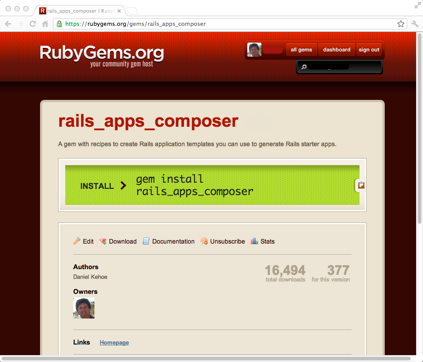Click the INSTALL label arrow
This screenshot has height=362, width=423.
pos(123,185)
